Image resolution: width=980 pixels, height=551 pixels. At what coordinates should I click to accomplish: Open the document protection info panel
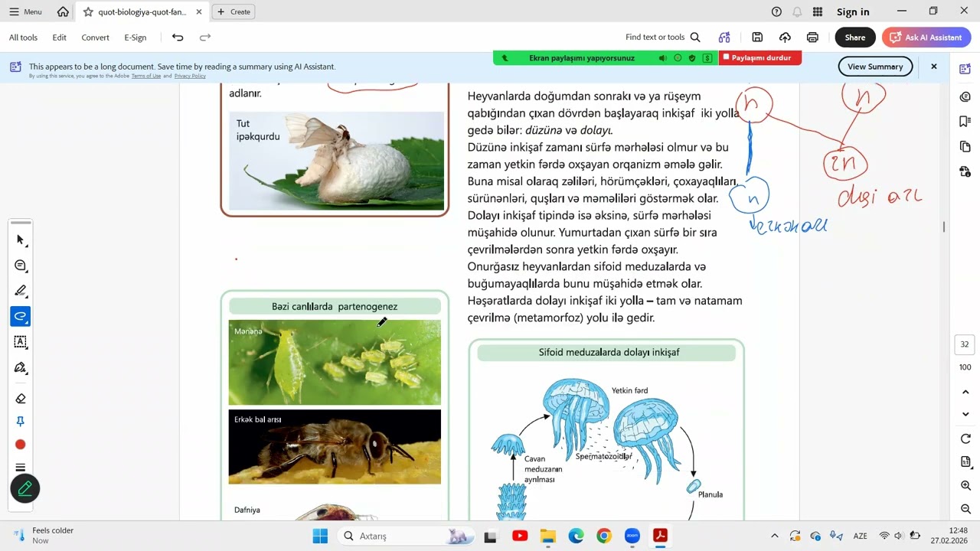[x=965, y=171]
